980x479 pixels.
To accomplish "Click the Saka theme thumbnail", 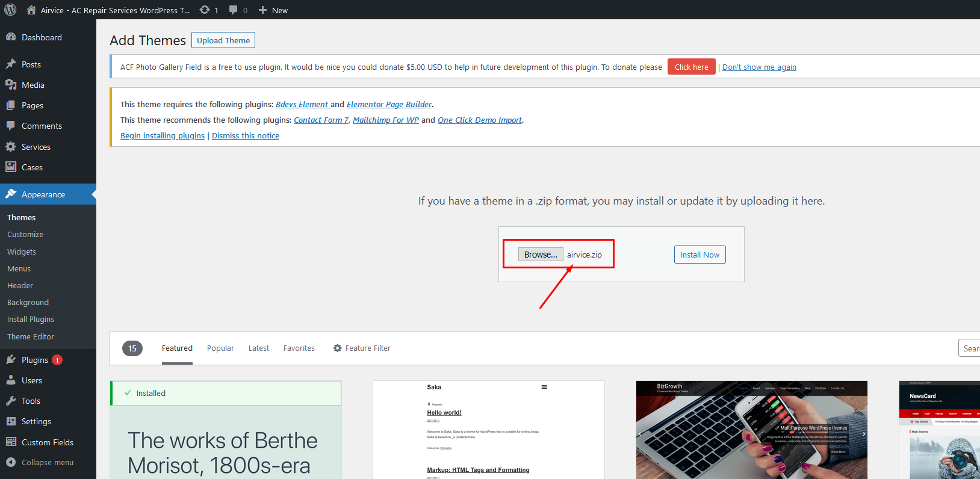I will [489, 430].
